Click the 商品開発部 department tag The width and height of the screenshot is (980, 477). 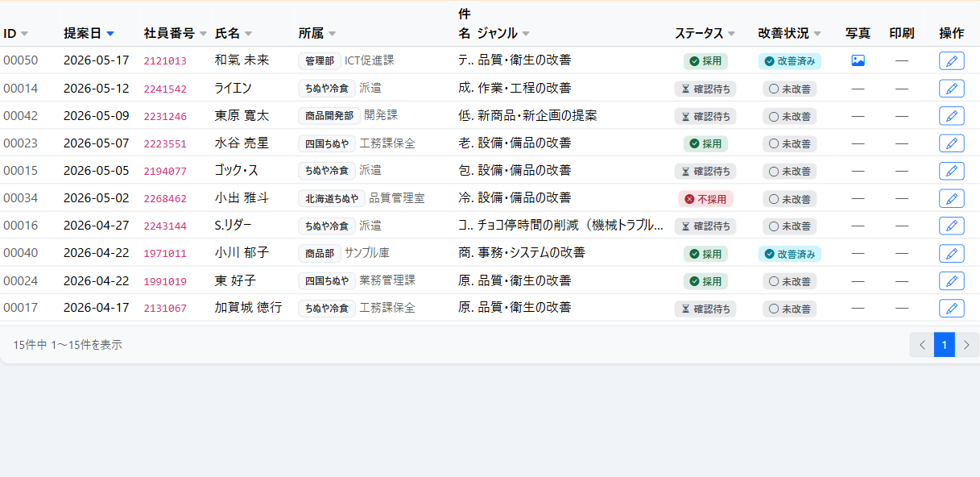(329, 116)
